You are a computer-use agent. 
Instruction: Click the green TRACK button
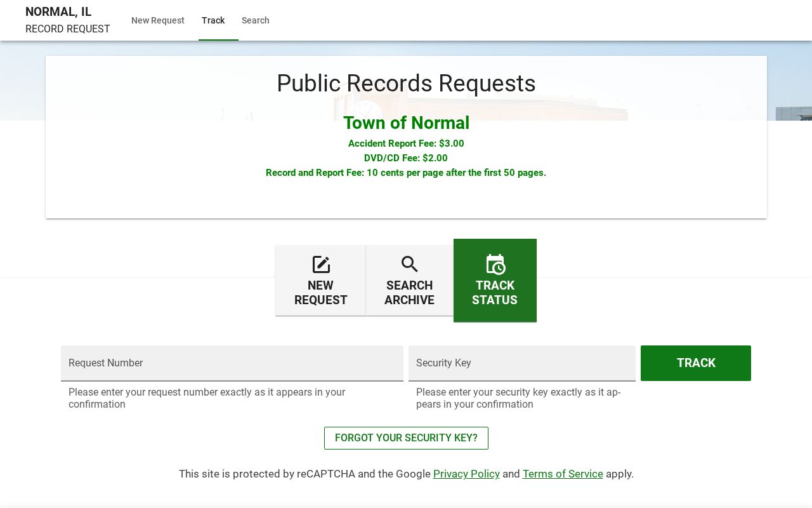tap(696, 363)
